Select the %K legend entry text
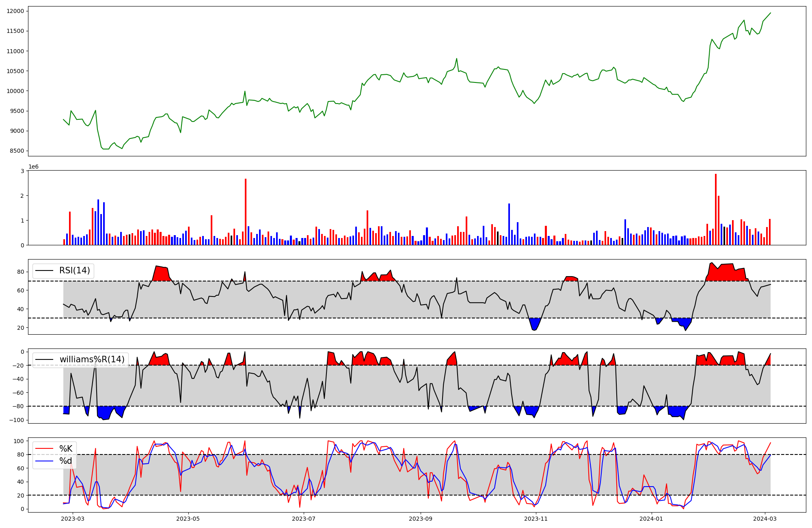812x528 pixels. click(66, 449)
